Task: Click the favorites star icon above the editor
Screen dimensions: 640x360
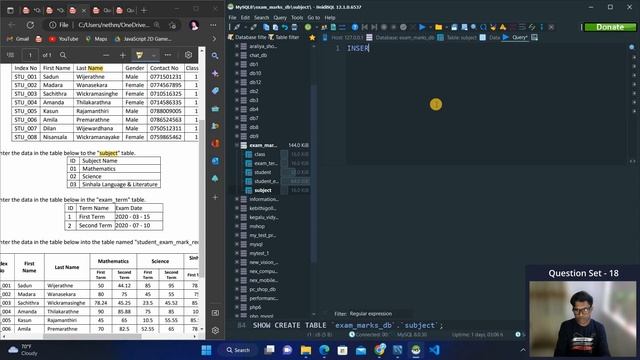Action: (312, 38)
